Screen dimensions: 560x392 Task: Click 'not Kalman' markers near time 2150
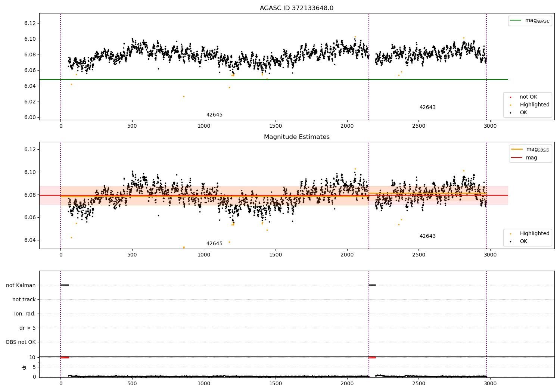[x=372, y=285]
